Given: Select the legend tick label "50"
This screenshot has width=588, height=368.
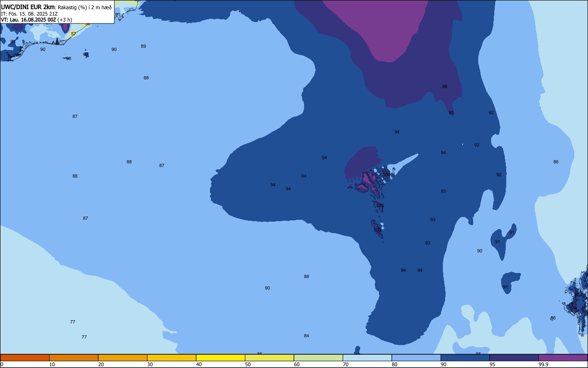Looking at the screenshot, I should tap(248, 364).
